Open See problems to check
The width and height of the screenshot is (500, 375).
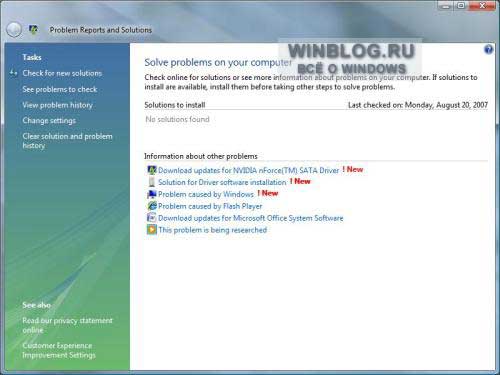pyautogui.click(x=60, y=89)
